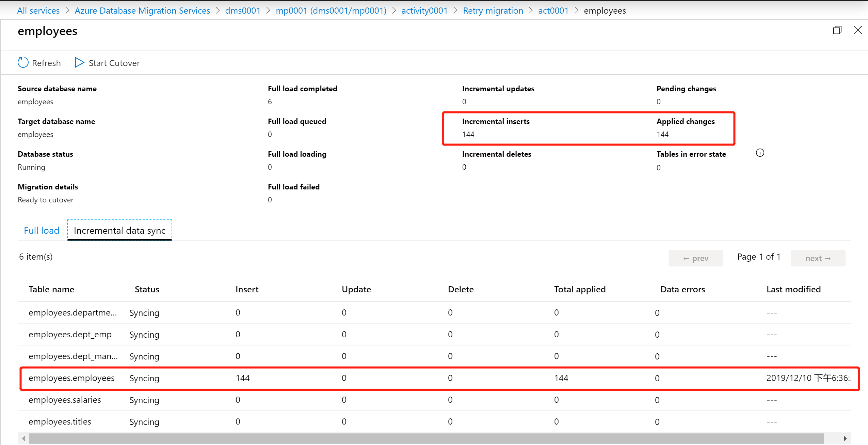Click the restore window icon

(x=837, y=30)
